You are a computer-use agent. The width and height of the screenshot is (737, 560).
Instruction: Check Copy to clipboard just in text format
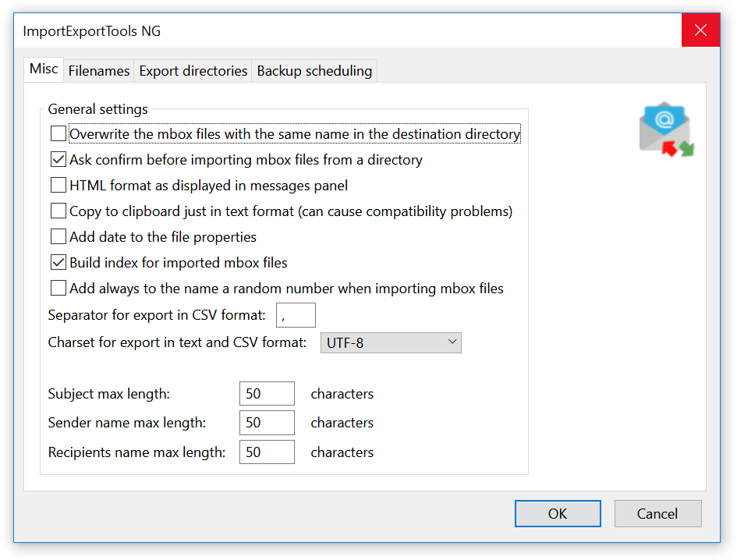pos(58,211)
